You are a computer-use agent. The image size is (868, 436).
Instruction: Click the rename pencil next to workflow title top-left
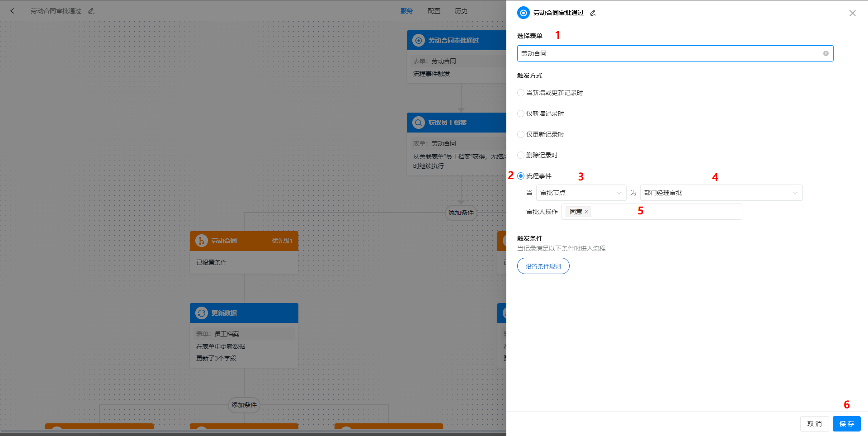91,11
